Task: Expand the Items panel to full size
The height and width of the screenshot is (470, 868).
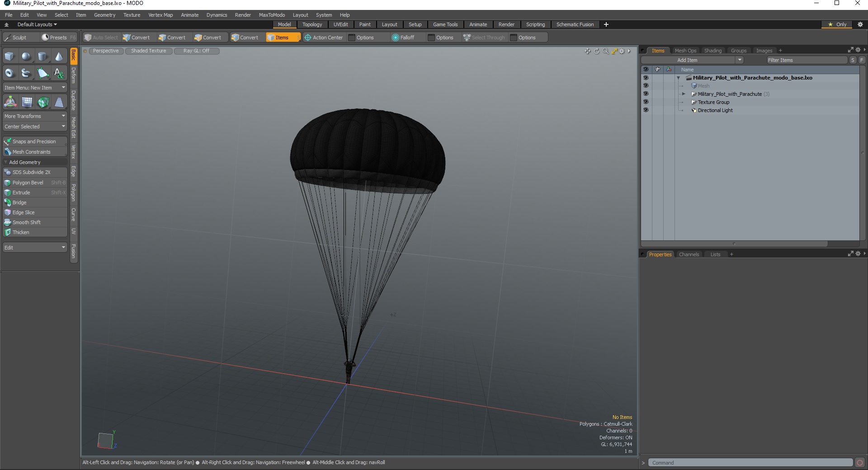Action: tap(850, 50)
